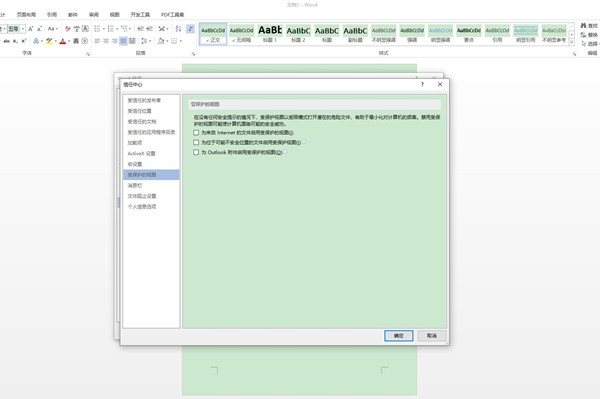Image resolution: width=600 pixels, height=399 pixels.
Task: Click the Line Spacing icon
Action: coord(144,41)
